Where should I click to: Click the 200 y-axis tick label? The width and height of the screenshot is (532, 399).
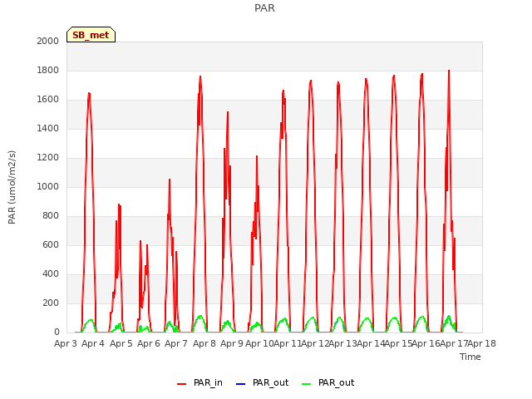coord(51,303)
